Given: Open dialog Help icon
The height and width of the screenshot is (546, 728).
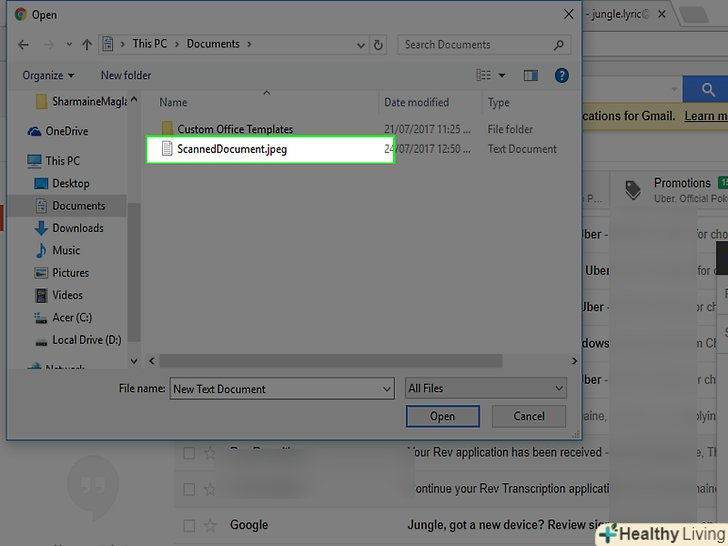Looking at the screenshot, I should pyautogui.click(x=562, y=75).
